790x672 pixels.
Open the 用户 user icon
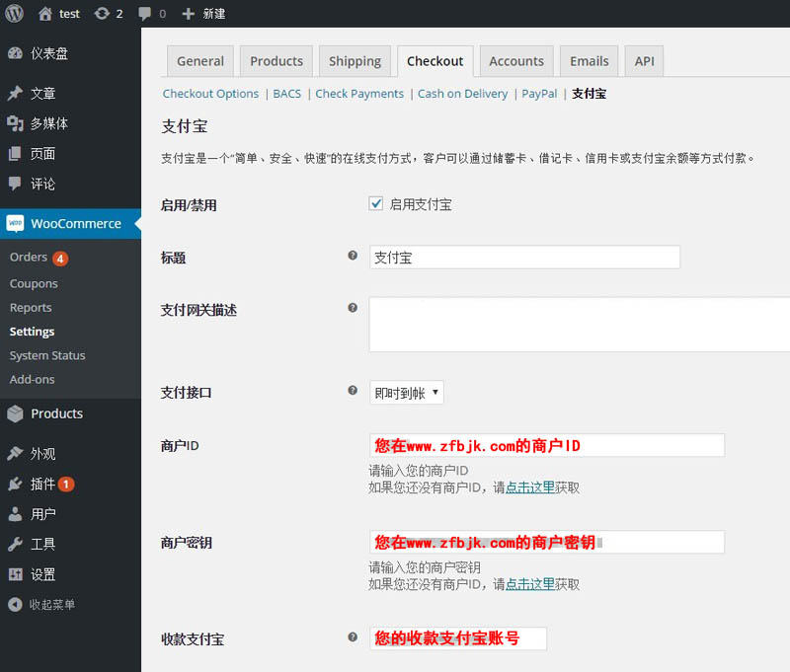[15, 514]
